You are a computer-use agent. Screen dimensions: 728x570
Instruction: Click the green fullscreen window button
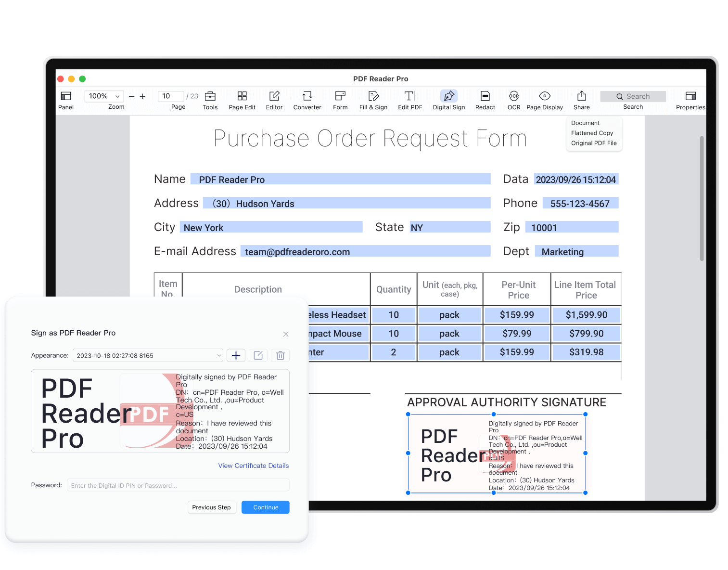(82, 79)
